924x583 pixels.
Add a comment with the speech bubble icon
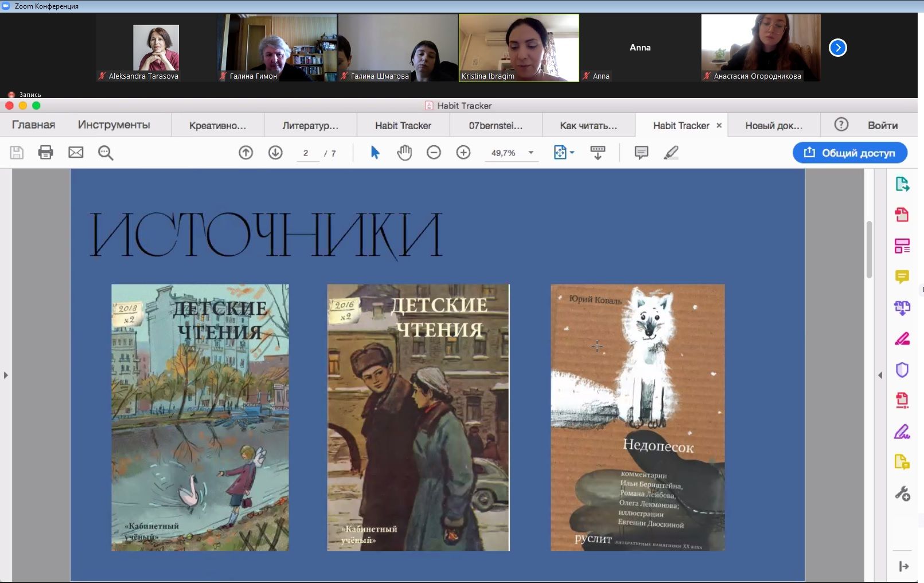point(641,153)
